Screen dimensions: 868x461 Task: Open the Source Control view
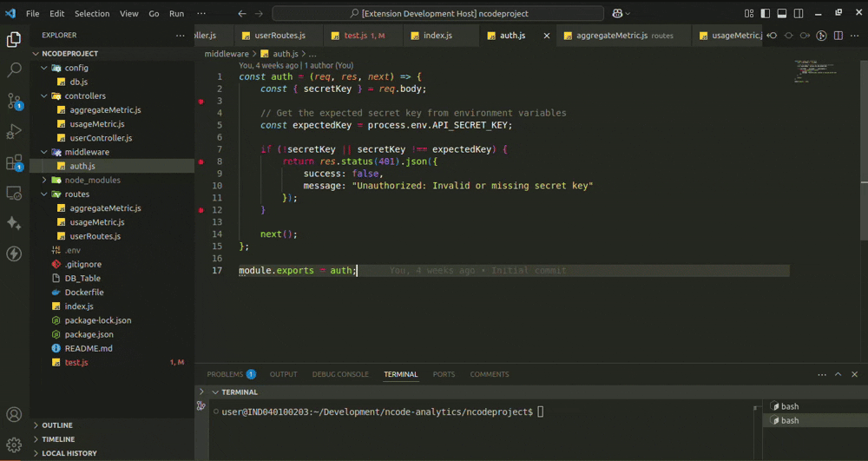(x=14, y=101)
